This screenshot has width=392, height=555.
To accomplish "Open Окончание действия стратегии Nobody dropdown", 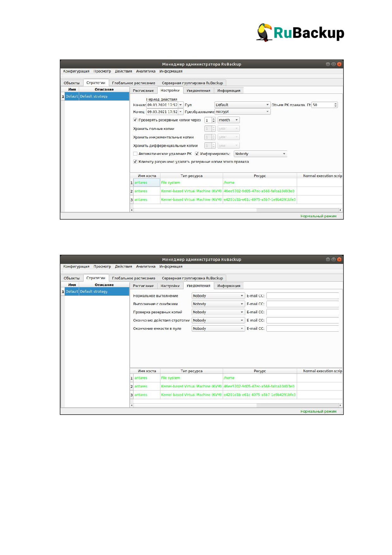I will click(218, 321).
